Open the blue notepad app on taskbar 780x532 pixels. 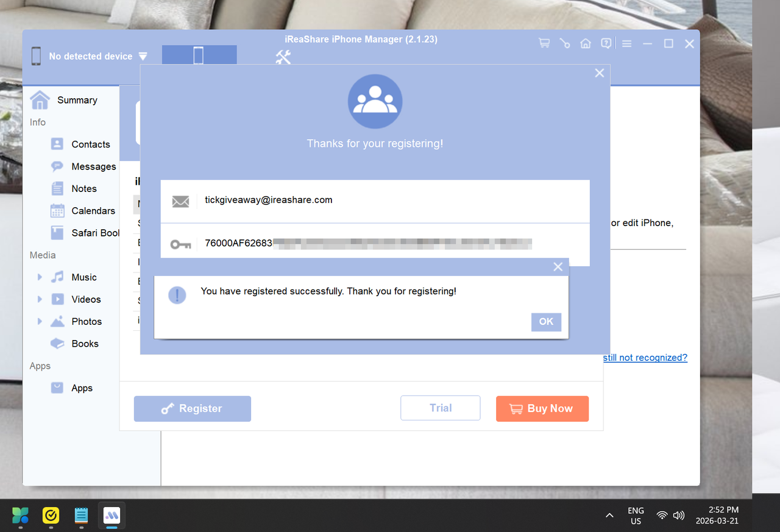click(x=81, y=516)
